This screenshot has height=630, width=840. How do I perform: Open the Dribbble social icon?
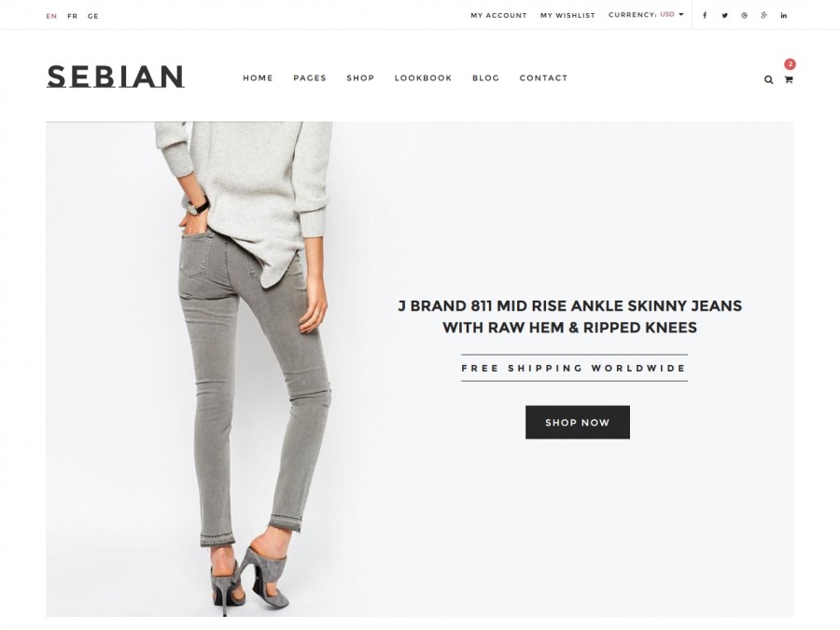tap(744, 16)
